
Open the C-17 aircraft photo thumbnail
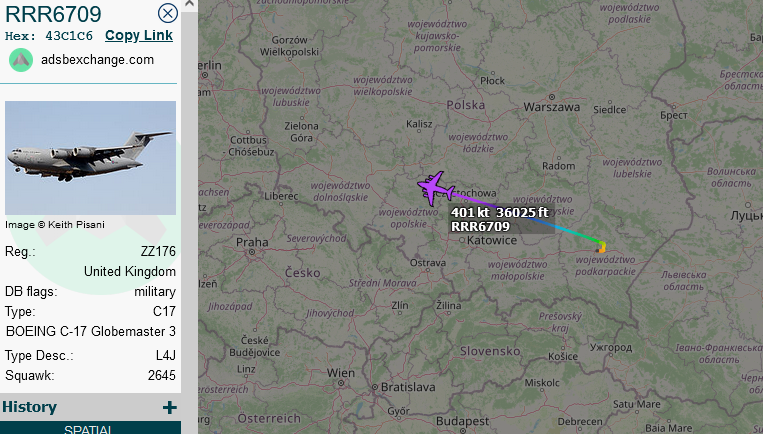click(91, 158)
